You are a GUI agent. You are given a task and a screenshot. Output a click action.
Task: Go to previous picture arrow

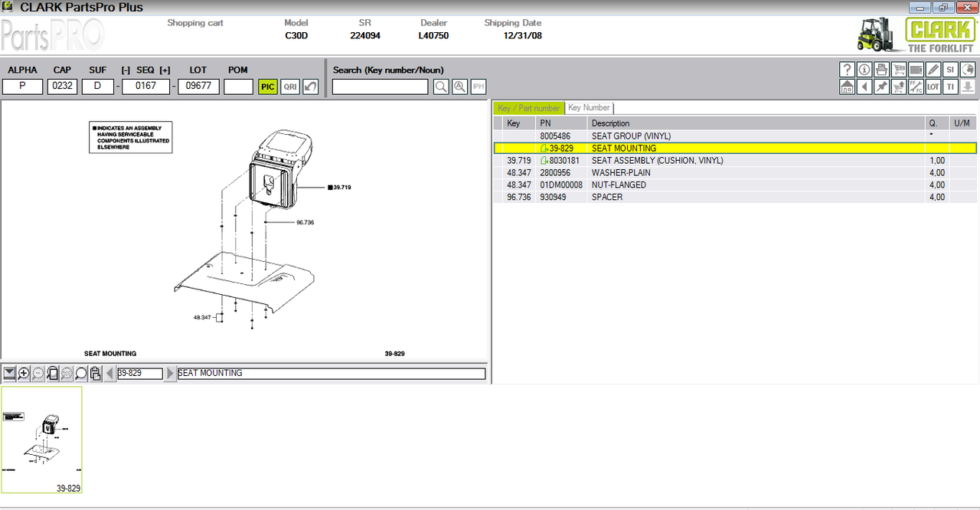click(109, 374)
